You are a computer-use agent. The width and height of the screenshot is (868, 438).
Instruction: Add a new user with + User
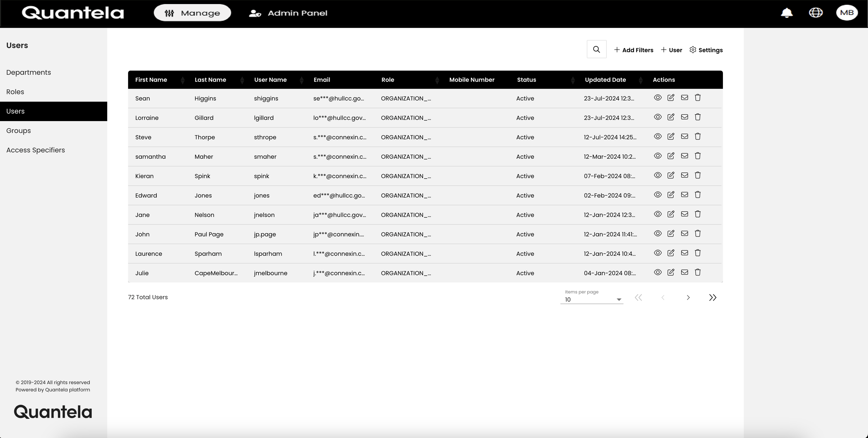[x=671, y=50]
